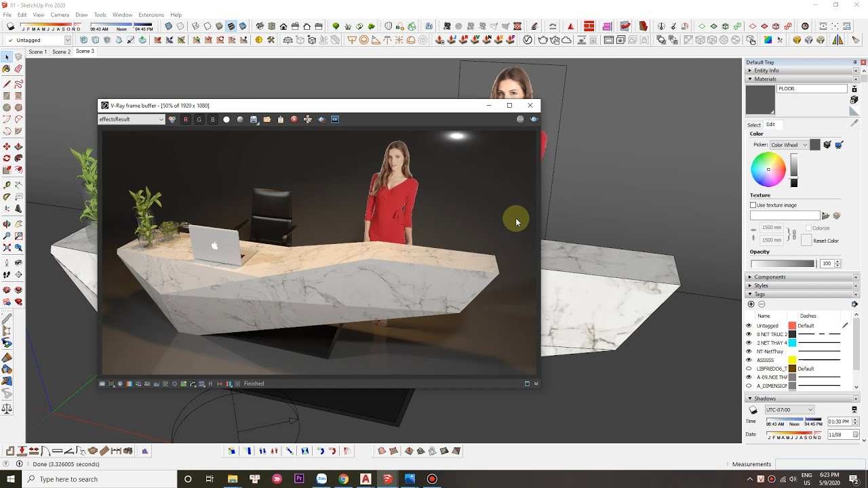The height and width of the screenshot is (488, 868).
Task: Toggle visibility of ASSSSS tag
Action: point(749,360)
